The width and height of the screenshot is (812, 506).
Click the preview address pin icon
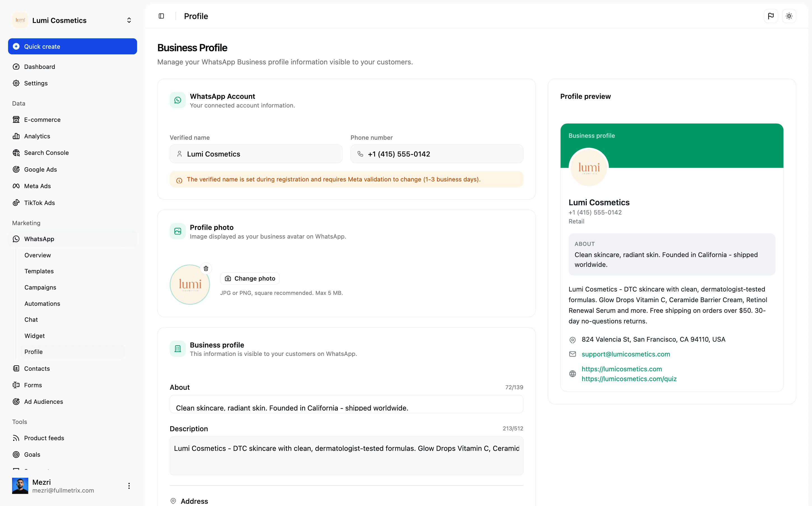click(x=573, y=340)
